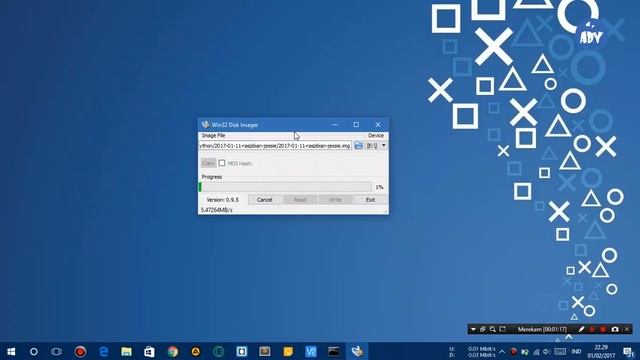The image size is (640, 360).
Task: Exit Win32 Disk Imager
Action: 370,200
